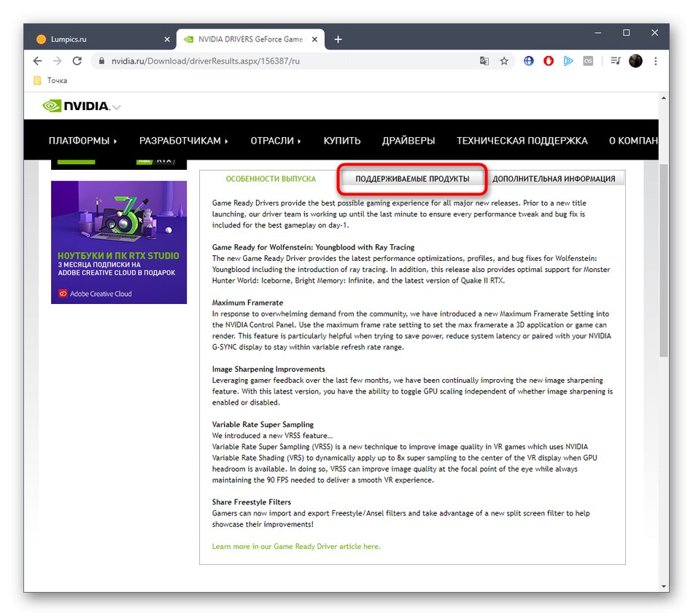This screenshot has height=616, width=693.
Task: Minimize the Chrome window
Action: (x=598, y=33)
